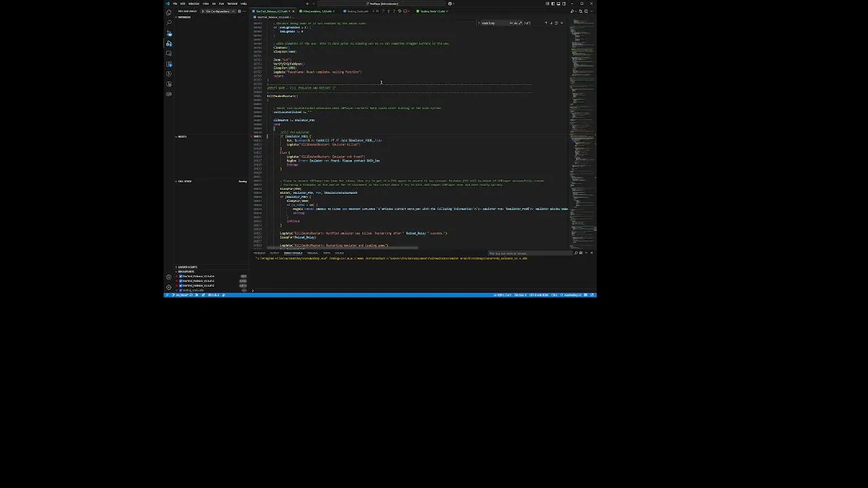Image resolution: width=868 pixels, height=488 pixels.
Task: Click UTF-8 with BOM encoding in status bar
Action: [x=538, y=295]
